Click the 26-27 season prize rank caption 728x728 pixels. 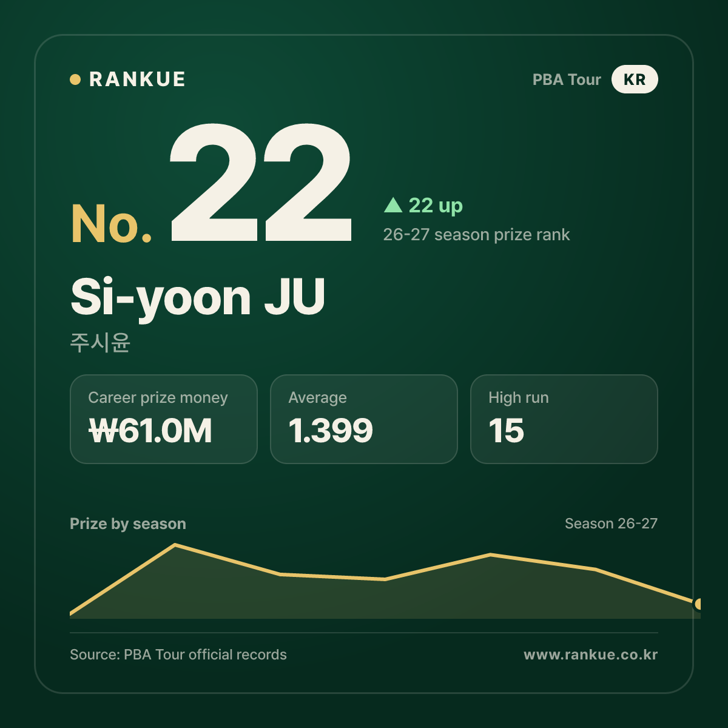click(x=476, y=235)
